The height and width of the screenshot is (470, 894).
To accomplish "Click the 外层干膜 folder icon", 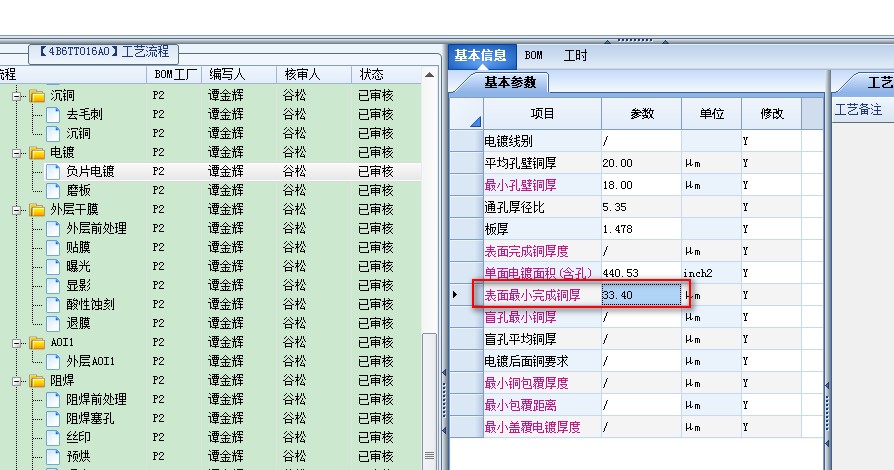I will (37, 209).
